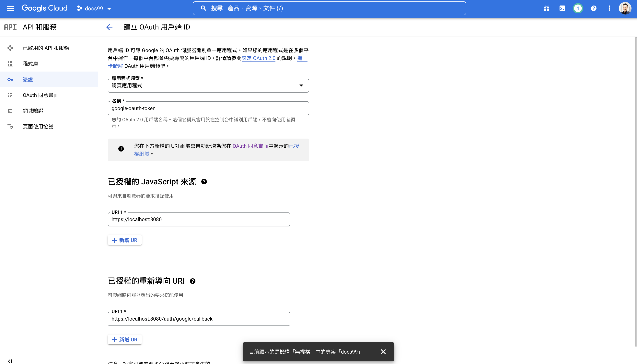Screen dimensions: 637x364
Task: Open the three-dot more options menu
Action: 609,8
